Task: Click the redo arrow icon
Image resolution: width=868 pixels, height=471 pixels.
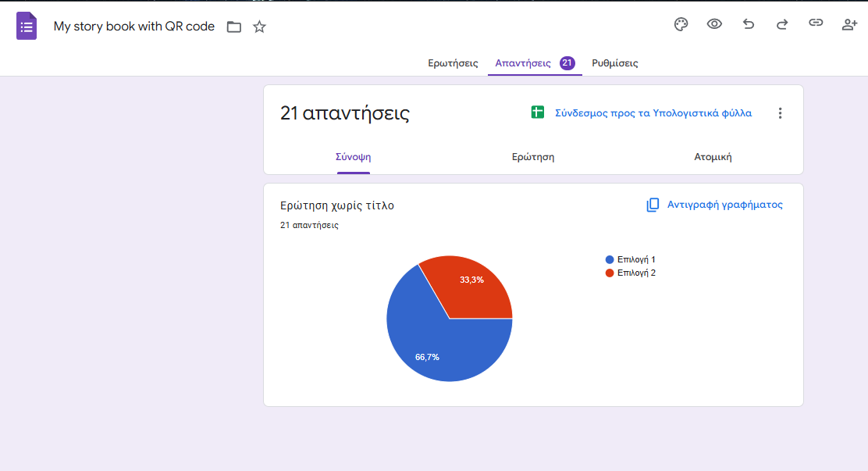Action: 782,24
